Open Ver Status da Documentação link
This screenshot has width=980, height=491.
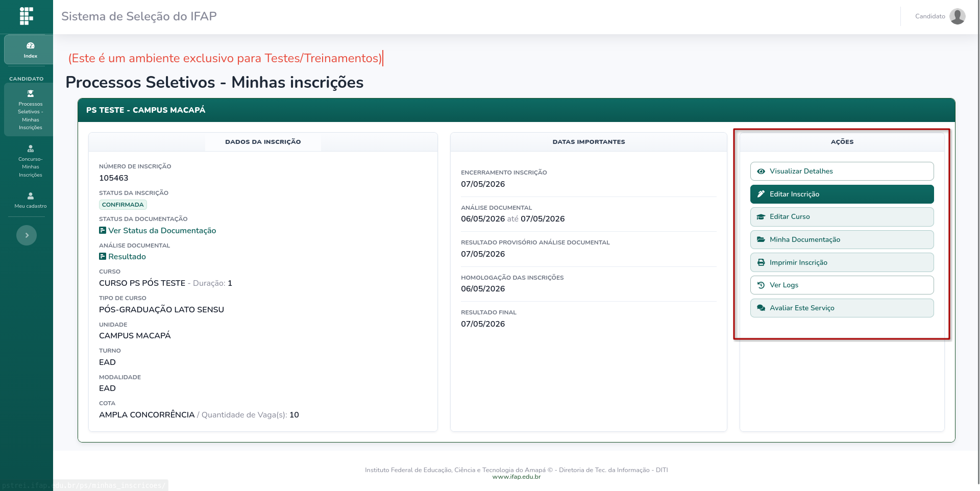(162, 230)
